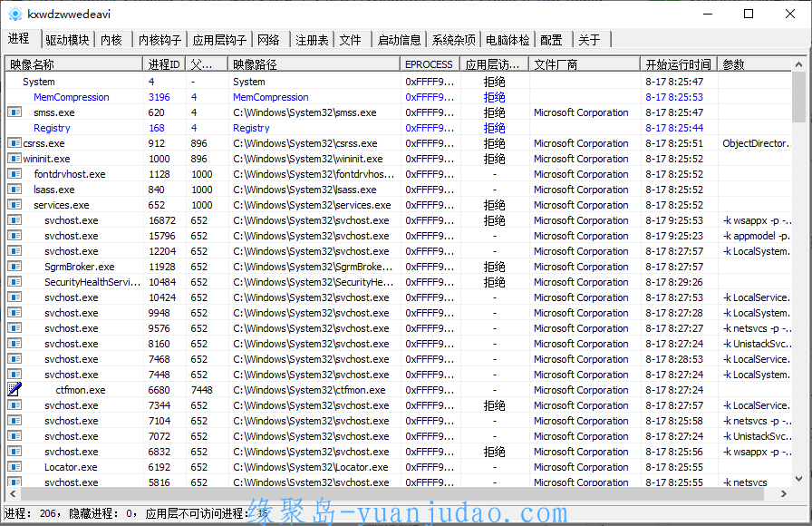Screen dimensions: 812x526
Task: Click icon for svchost.exe PID 7344
Action: [14, 404]
